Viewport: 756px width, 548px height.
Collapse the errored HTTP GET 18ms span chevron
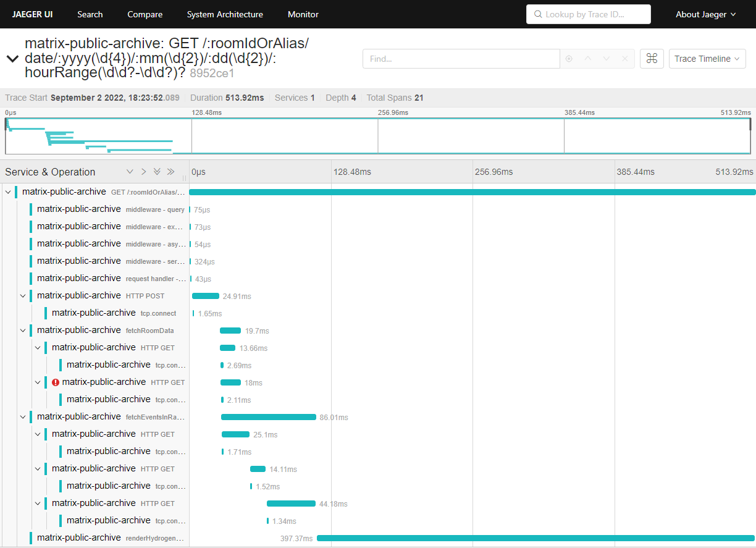(x=38, y=382)
